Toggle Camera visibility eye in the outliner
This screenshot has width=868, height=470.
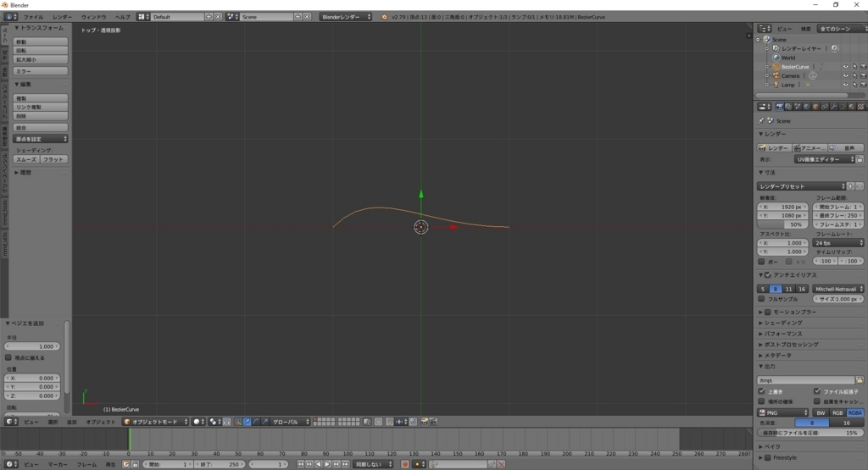coord(845,75)
